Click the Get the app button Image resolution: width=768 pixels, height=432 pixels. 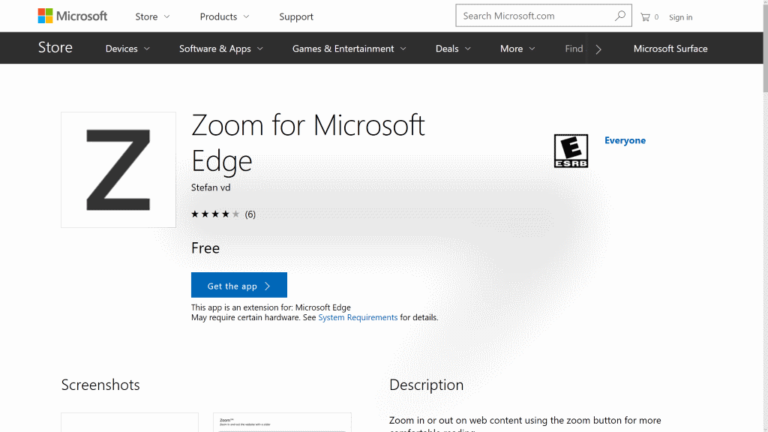(x=239, y=285)
